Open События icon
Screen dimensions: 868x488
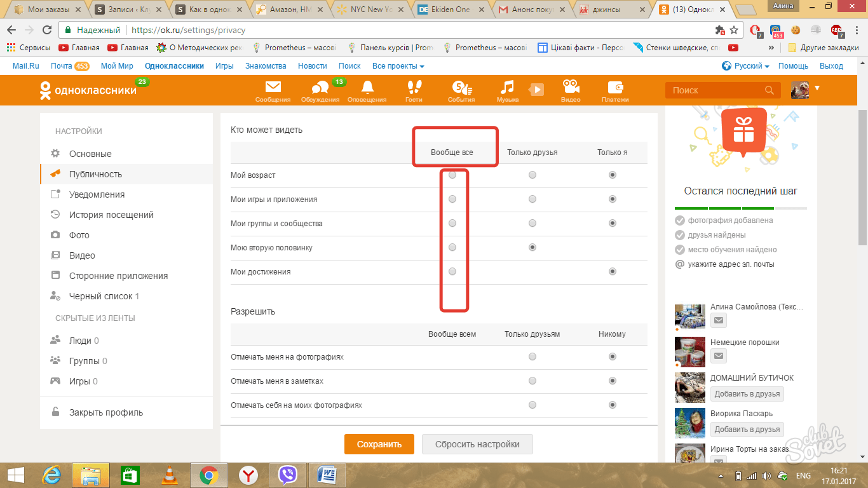pyautogui.click(x=461, y=88)
